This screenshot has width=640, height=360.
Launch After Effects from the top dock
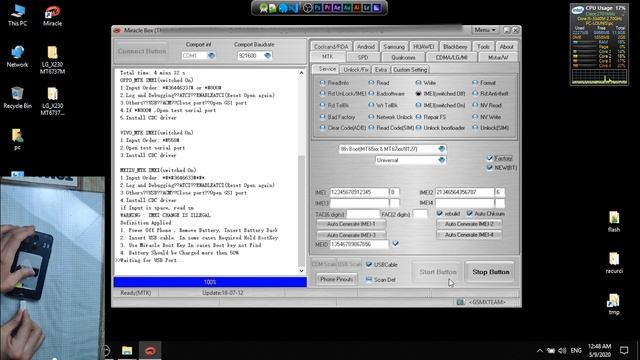[337, 8]
